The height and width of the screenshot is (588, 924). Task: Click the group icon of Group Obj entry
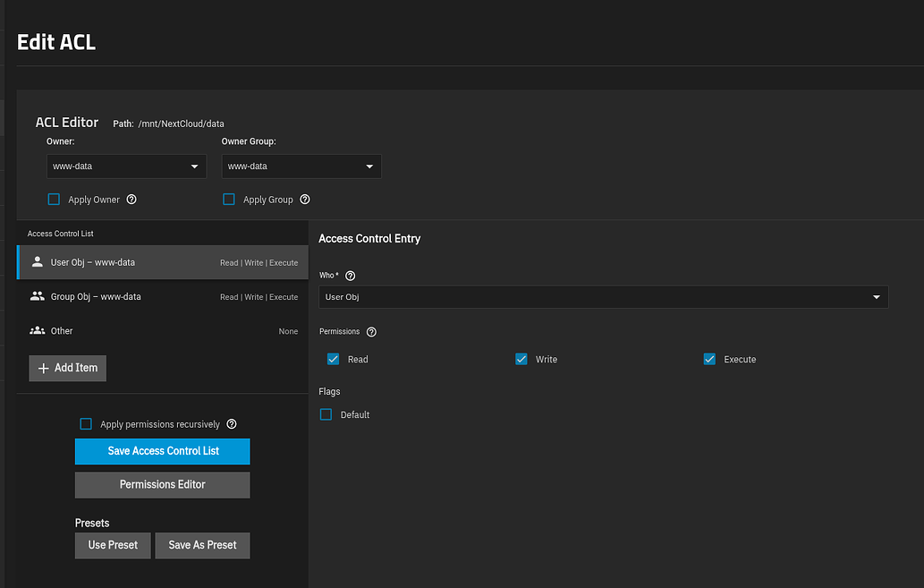pos(38,296)
